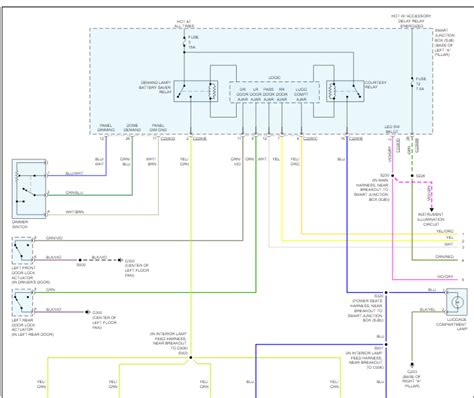Click the S220 main harness location note
Viewport: 474px width, 398px height.
tap(372, 190)
